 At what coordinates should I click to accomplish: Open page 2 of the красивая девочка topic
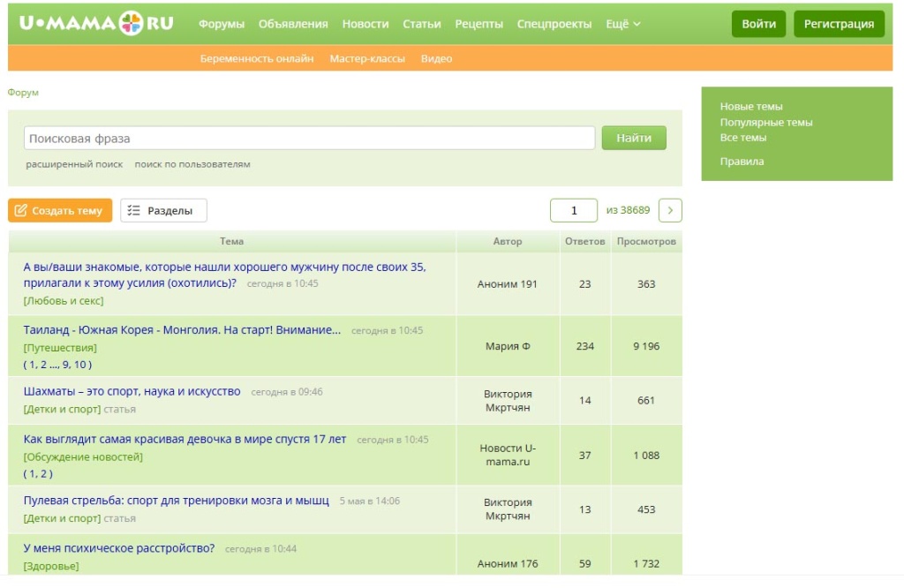[44, 474]
